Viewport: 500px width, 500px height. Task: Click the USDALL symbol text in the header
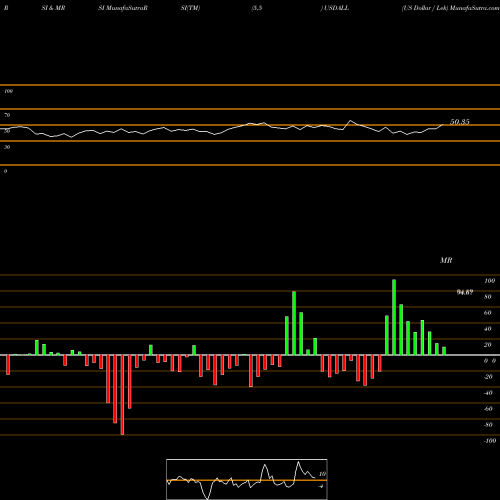[336, 8]
